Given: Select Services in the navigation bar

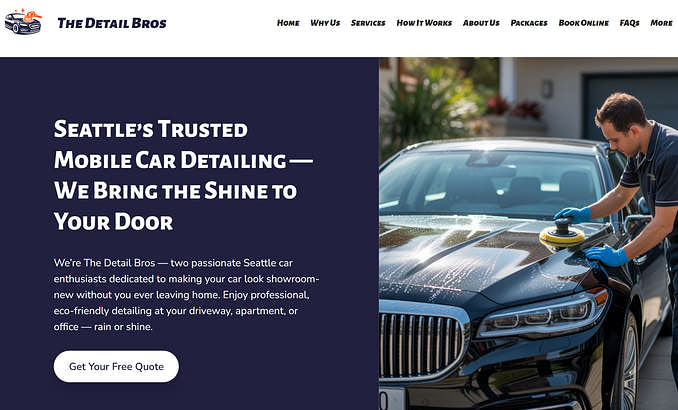Looking at the screenshot, I should click(368, 23).
